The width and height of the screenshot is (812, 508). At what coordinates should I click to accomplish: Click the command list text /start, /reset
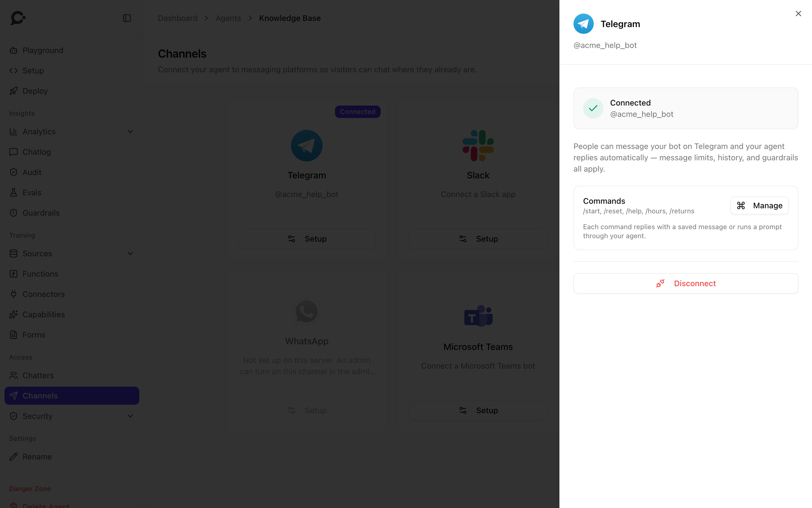[639, 211]
